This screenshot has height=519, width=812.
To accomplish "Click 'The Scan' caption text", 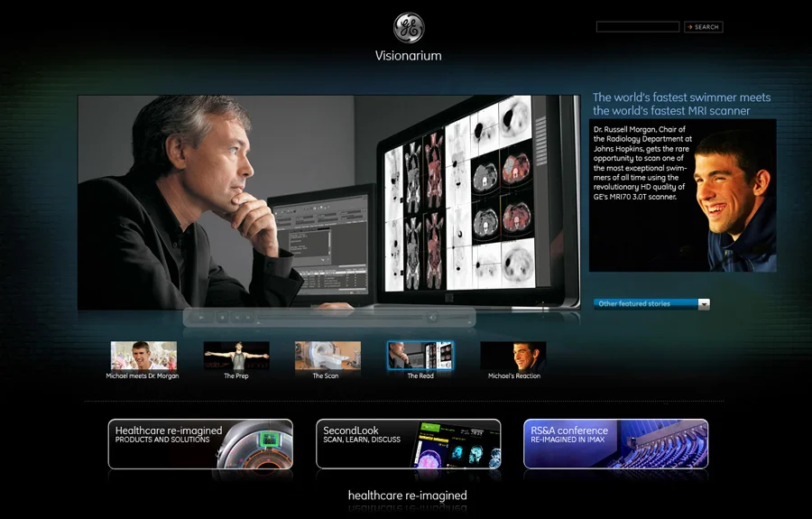I will (326, 376).
